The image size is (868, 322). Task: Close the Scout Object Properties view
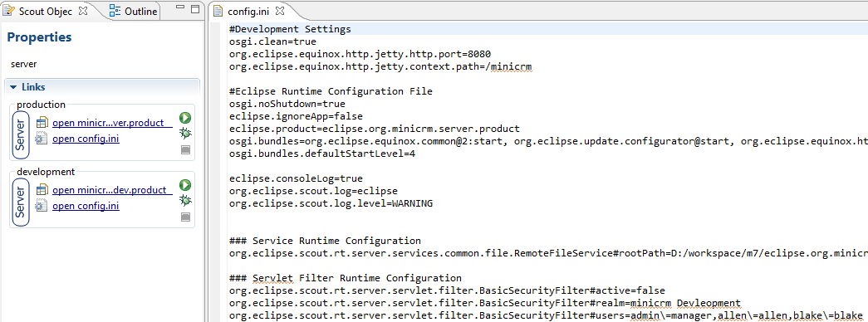(x=82, y=11)
